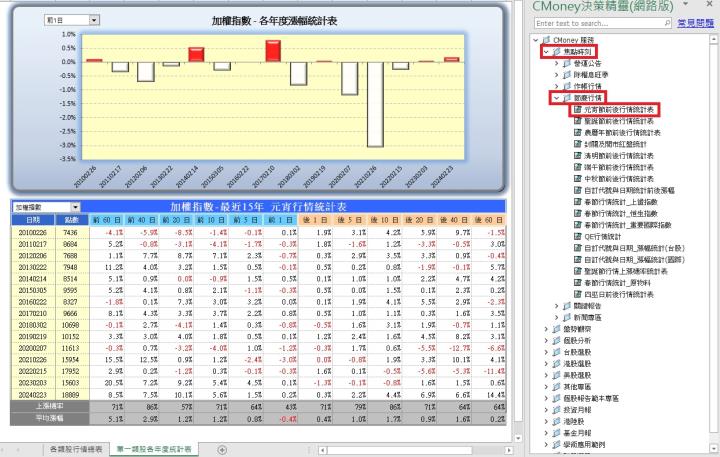
Task: Collapse the 節慶行情 tree node
Action: (x=557, y=98)
